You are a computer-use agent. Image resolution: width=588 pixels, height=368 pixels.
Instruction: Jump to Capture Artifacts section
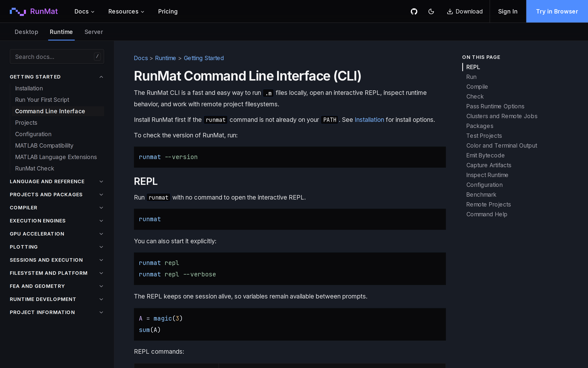(489, 165)
